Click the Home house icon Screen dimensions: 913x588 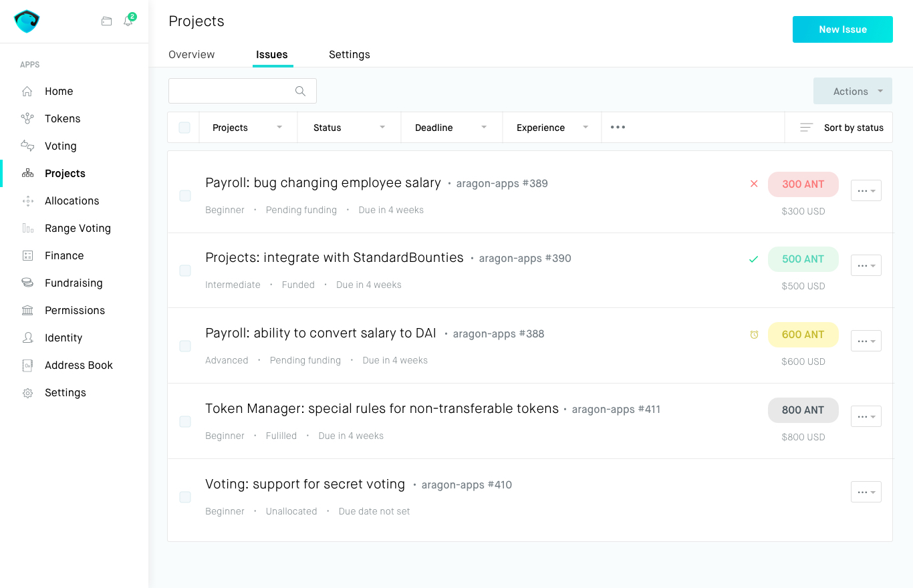point(27,91)
